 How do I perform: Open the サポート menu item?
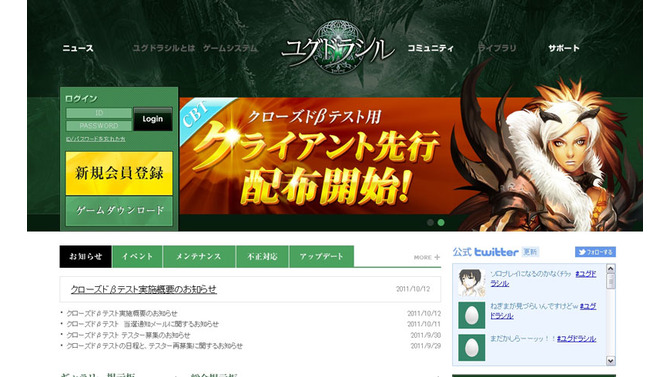[564, 48]
